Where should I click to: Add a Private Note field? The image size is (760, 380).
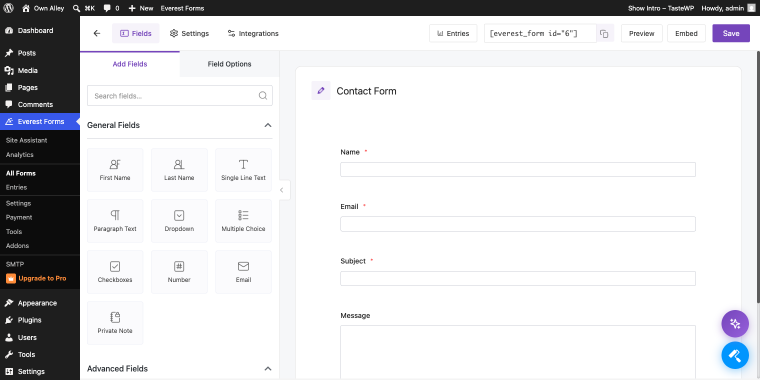[115, 323]
